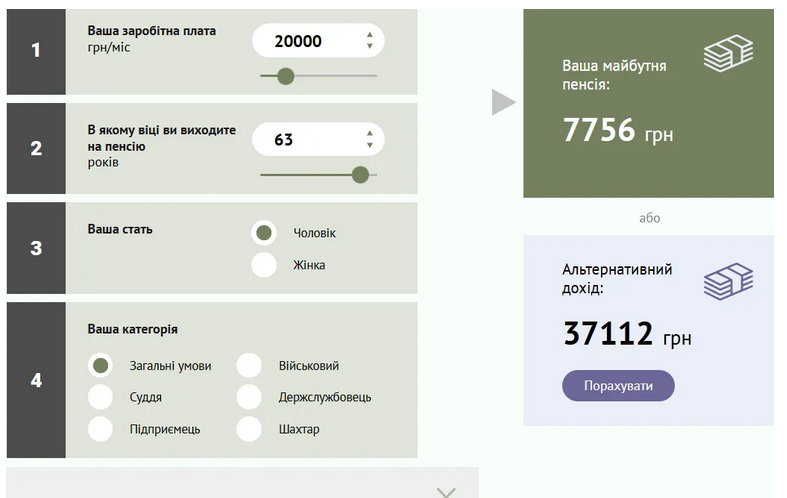Click the або text between result boxes
This screenshot has width=787, height=498.
(649, 218)
